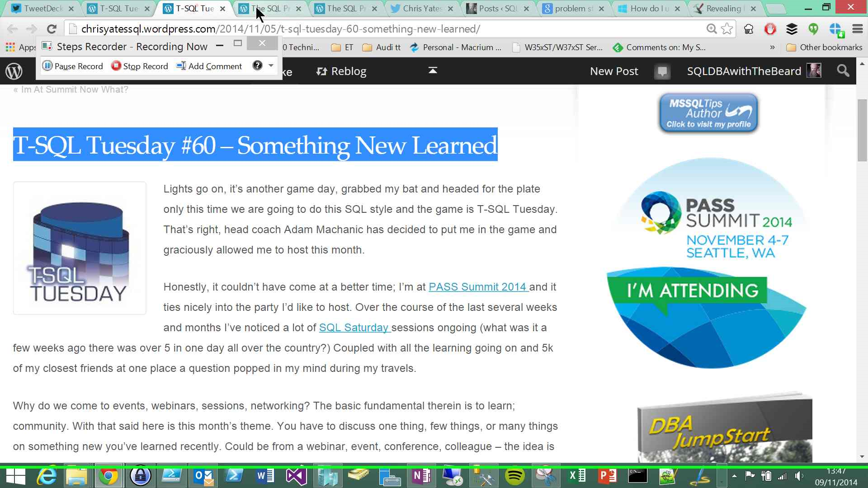This screenshot has width=868, height=488.
Task: Open PowerPoint from the taskbar
Action: [x=607, y=476]
